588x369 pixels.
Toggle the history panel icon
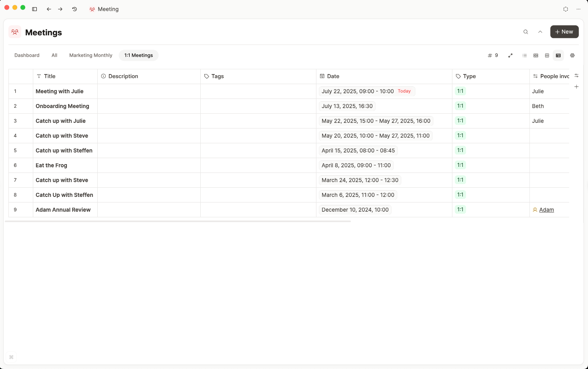pos(75,9)
